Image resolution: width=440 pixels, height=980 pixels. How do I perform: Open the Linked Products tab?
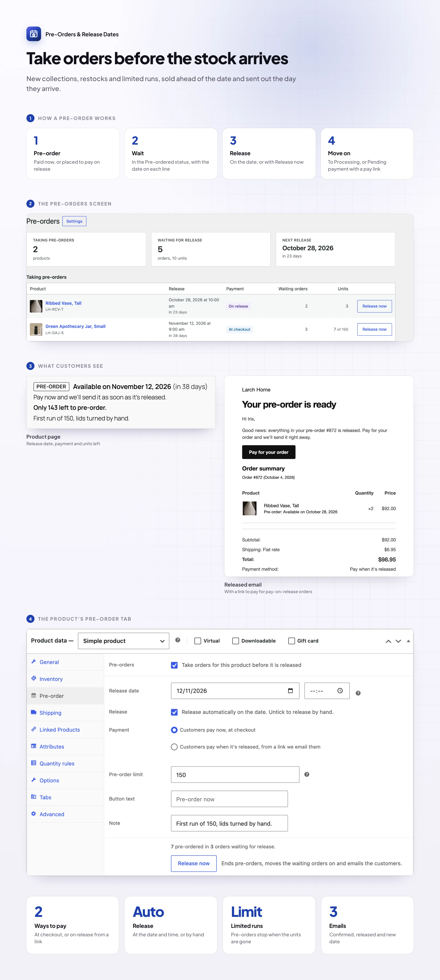point(65,729)
